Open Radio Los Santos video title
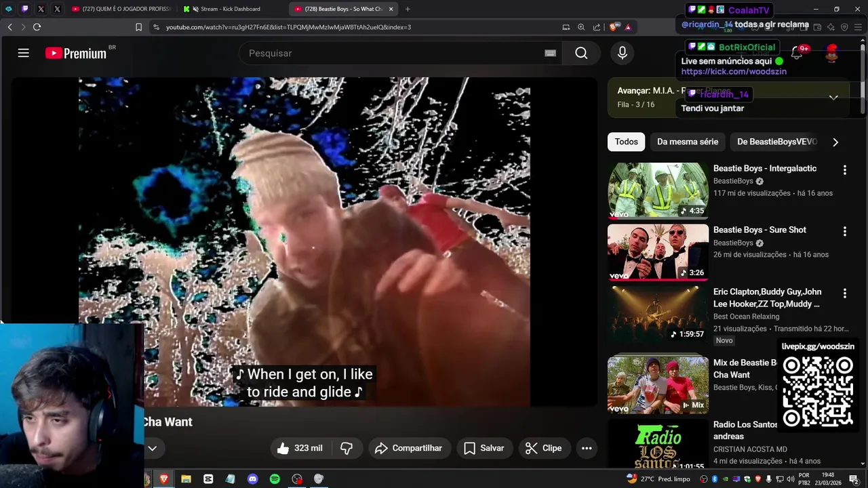The height and width of the screenshot is (488, 868). (745, 430)
